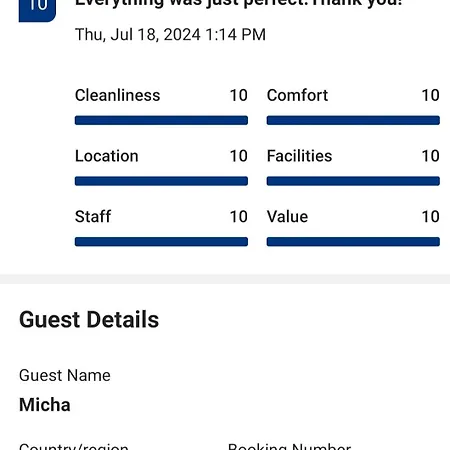The width and height of the screenshot is (450, 450).
Task: Click the Booking Number label
Action: (289, 446)
